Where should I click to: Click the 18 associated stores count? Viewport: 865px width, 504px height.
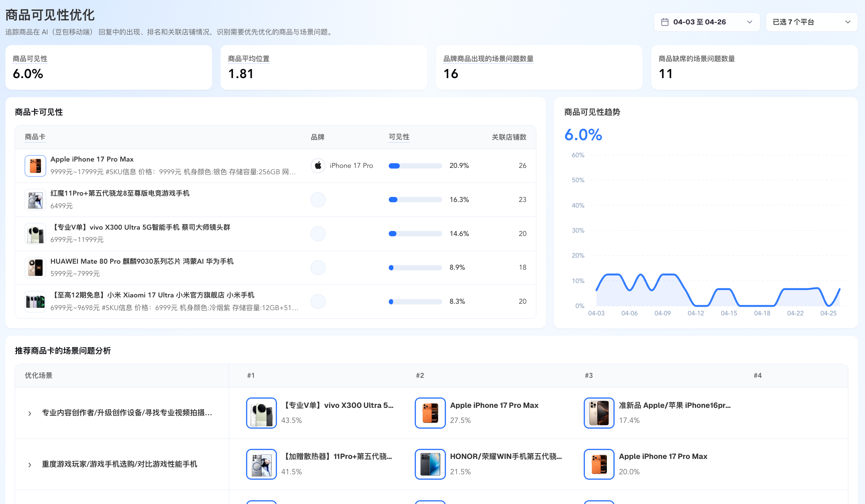(522, 268)
